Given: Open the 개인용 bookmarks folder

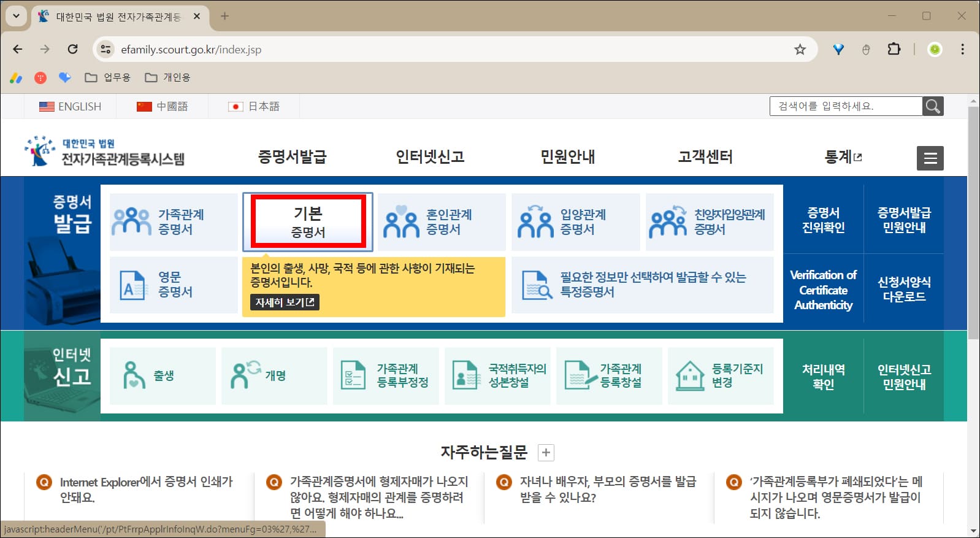Looking at the screenshot, I should (x=167, y=77).
